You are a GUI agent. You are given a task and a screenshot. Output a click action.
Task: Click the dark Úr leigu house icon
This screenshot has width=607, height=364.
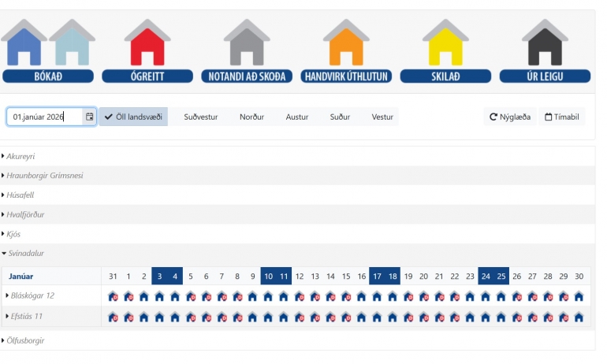(x=545, y=45)
